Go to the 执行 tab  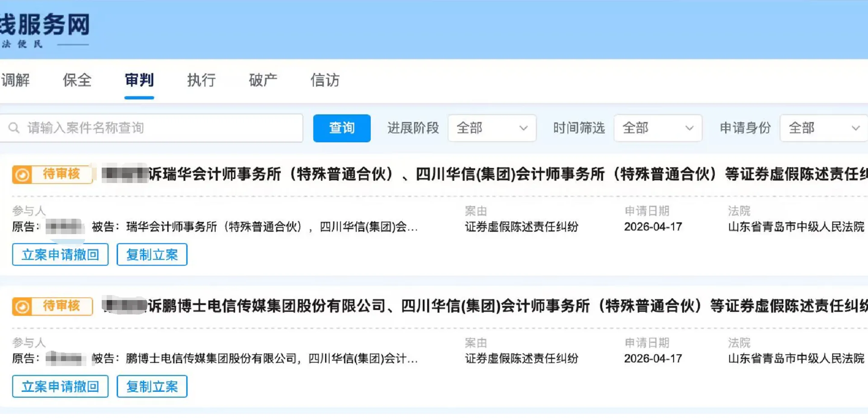[201, 80]
